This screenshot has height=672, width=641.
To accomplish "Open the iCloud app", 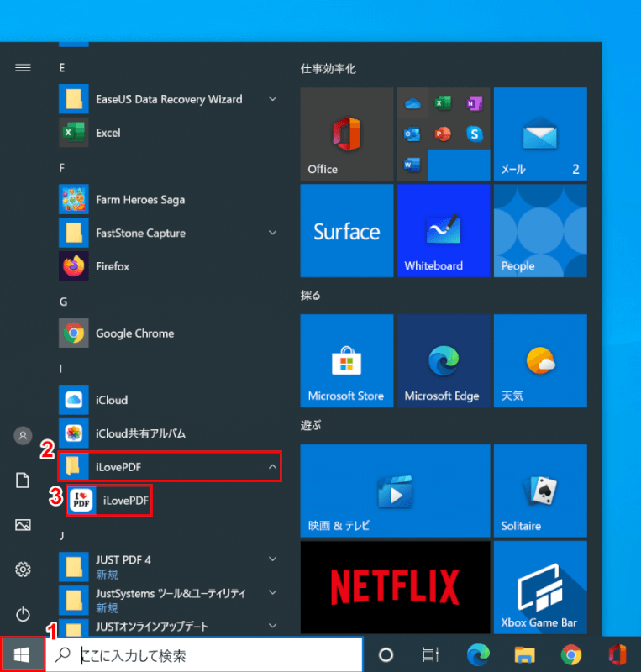I will point(111,400).
